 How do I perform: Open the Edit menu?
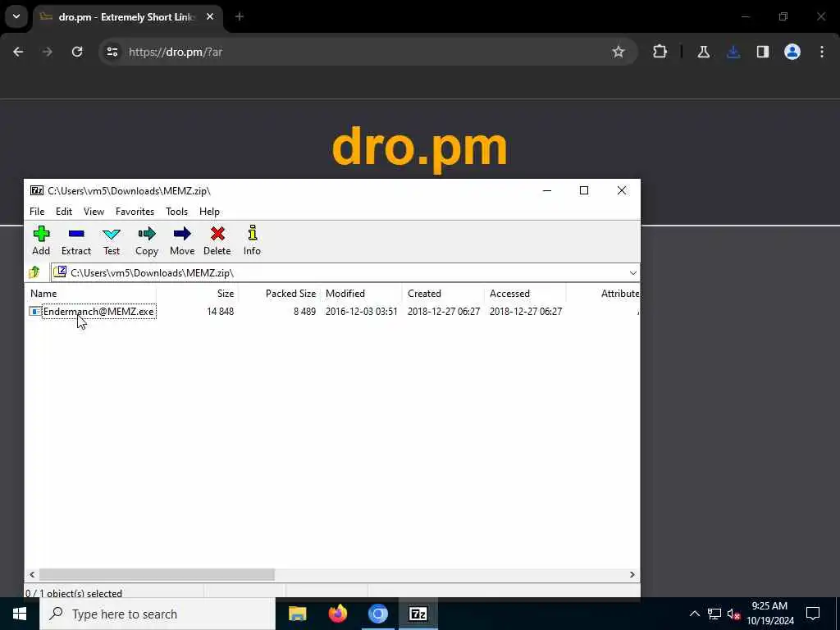[x=64, y=212]
